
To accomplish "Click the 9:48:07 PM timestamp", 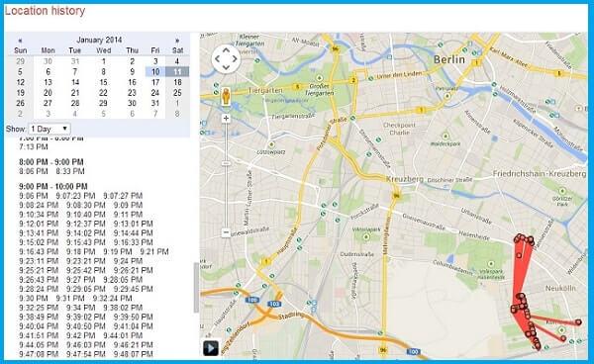I will click(134, 354).
